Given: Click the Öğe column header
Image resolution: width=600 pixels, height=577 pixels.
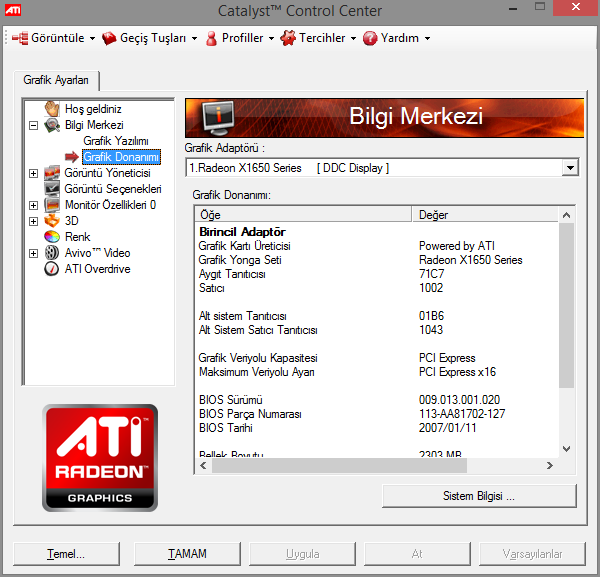Looking at the screenshot, I should (303, 215).
